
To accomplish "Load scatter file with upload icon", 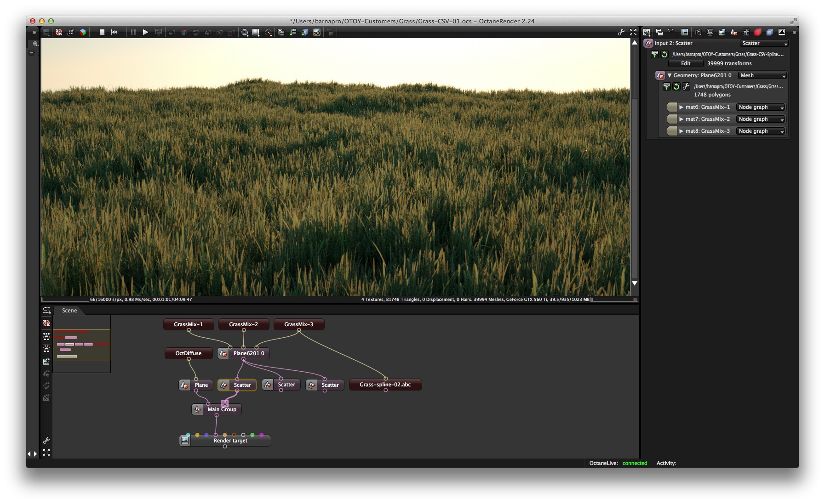I will [x=655, y=54].
